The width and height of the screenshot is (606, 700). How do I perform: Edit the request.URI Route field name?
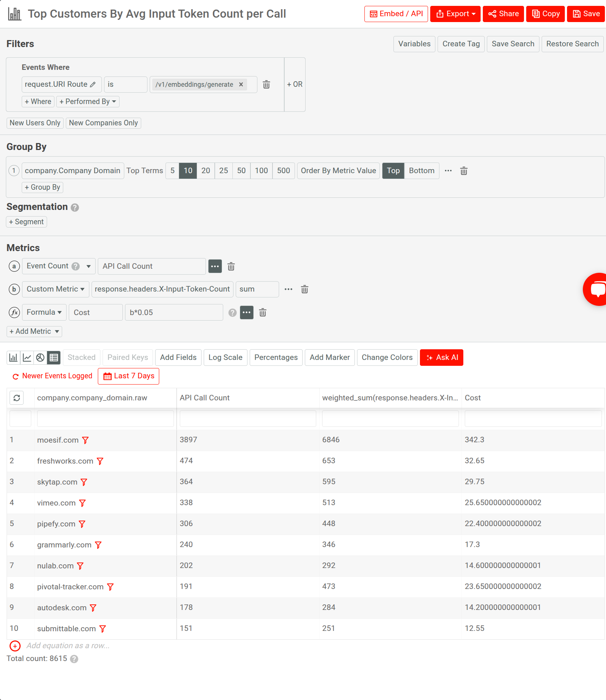(92, 84)
